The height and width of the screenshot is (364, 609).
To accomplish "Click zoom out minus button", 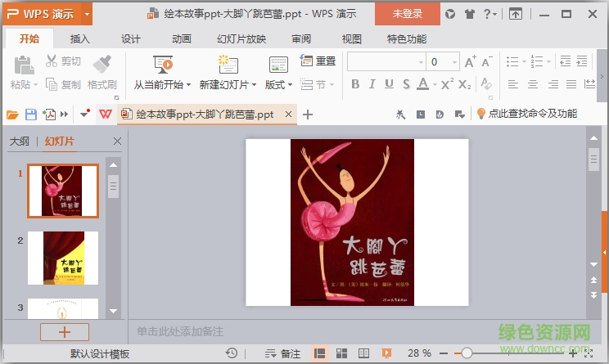I will click(x=444, y=353).
